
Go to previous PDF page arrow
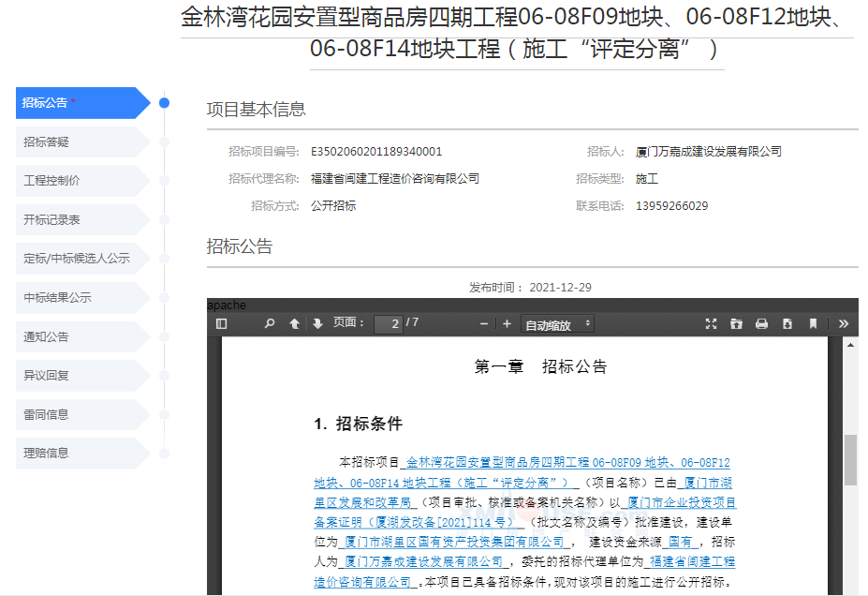(x=295, y=323)
